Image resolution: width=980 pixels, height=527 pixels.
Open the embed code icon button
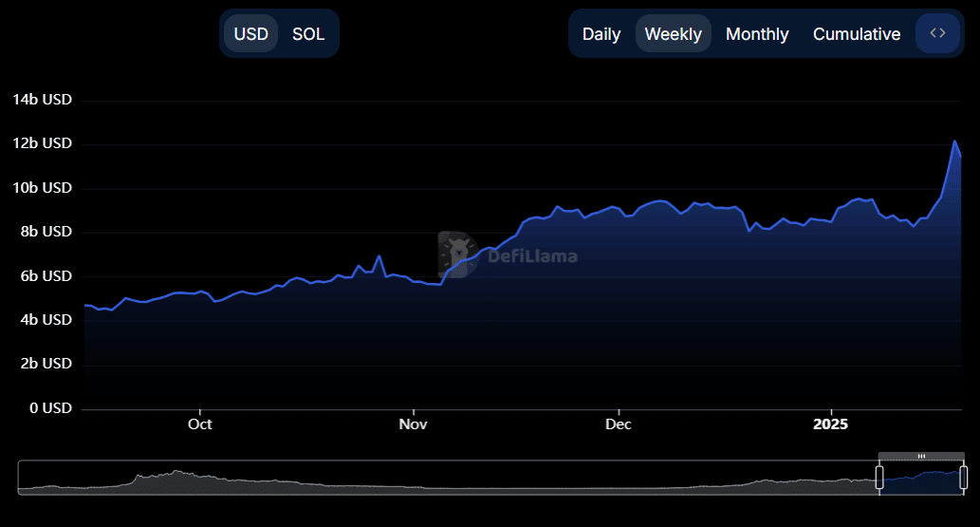(x=937, y=33)
